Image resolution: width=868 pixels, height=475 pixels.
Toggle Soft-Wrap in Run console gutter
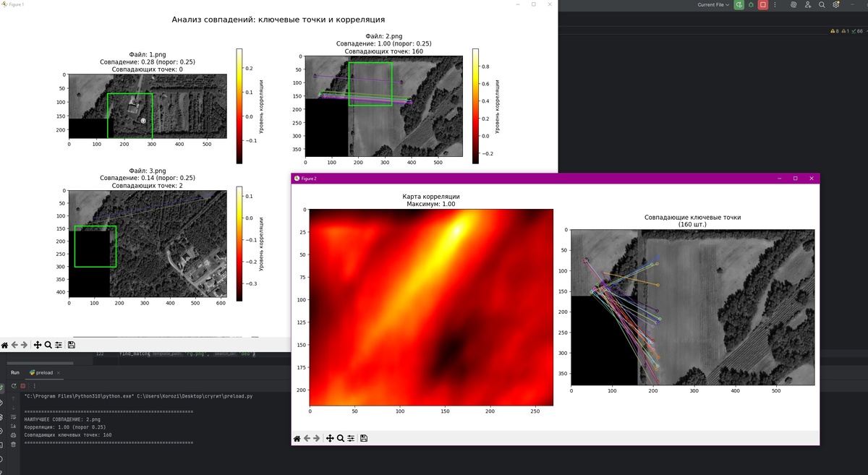pos(13,417)
